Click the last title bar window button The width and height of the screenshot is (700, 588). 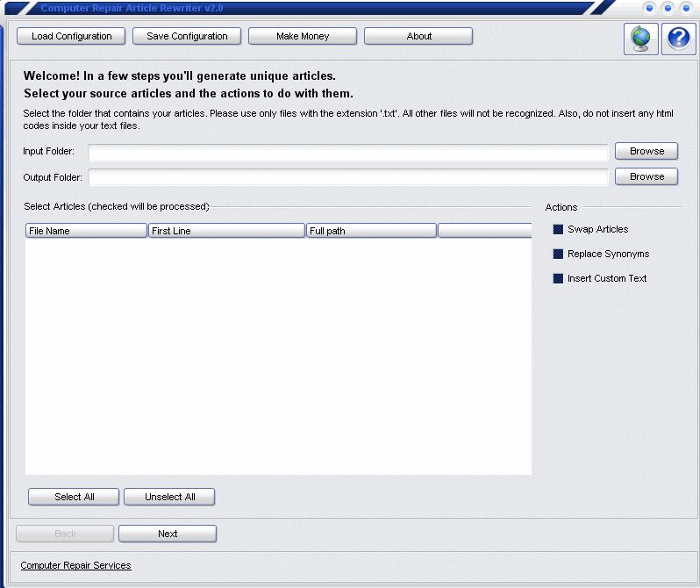coord(686,8)
